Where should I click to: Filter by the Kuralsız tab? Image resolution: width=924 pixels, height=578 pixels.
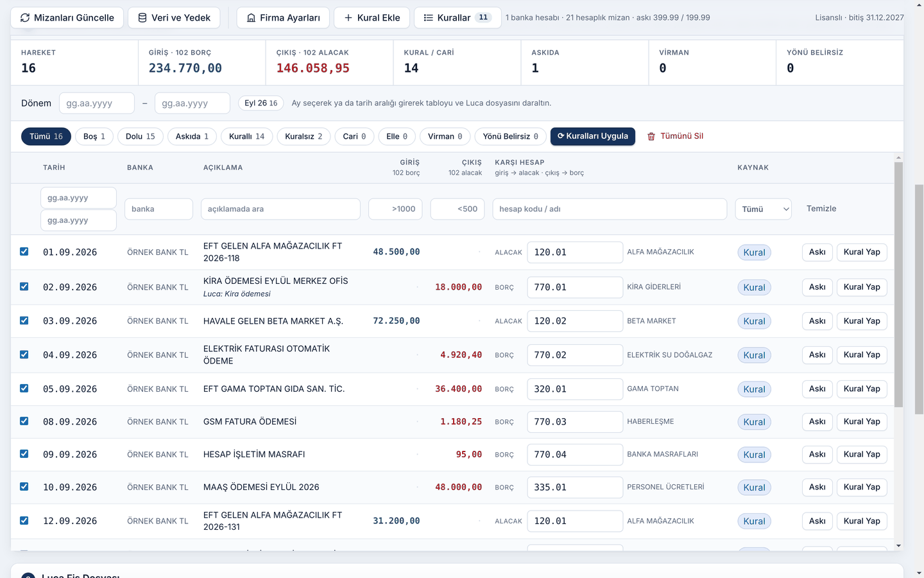coord(304,136)
